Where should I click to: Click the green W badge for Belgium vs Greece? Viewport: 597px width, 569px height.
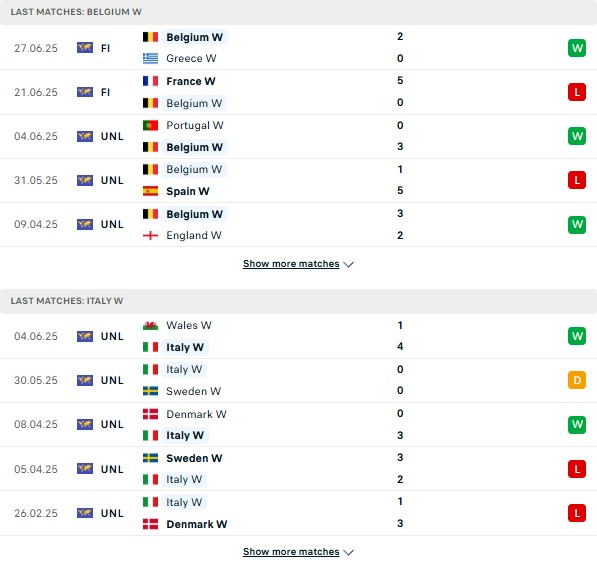[577, 48]
